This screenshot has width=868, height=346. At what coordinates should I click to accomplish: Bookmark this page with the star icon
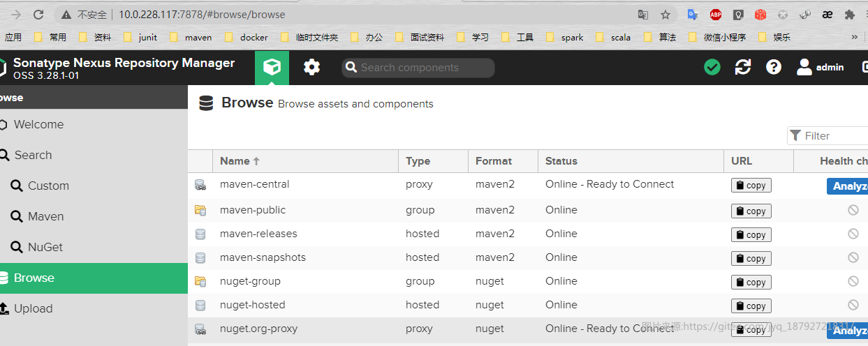pos(665,14)
